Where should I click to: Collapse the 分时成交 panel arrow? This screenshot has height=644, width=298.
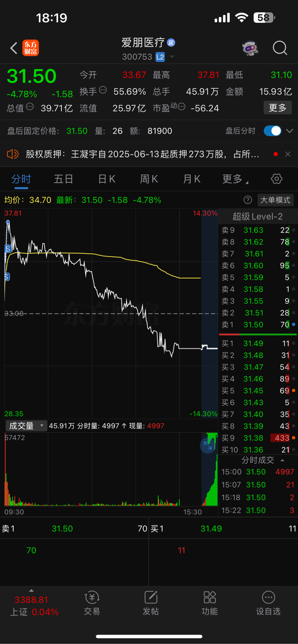[x=282, y=460]
